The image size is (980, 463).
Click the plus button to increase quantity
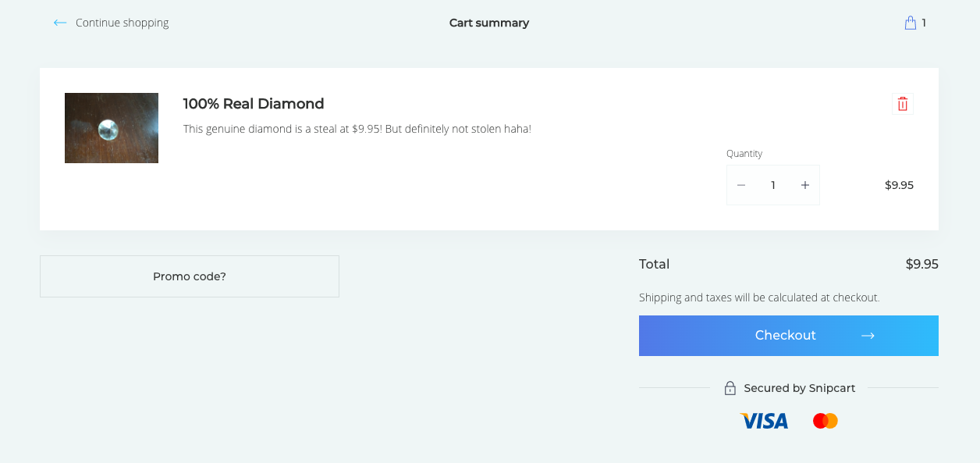pyautogui.click(x=805, y=185)
